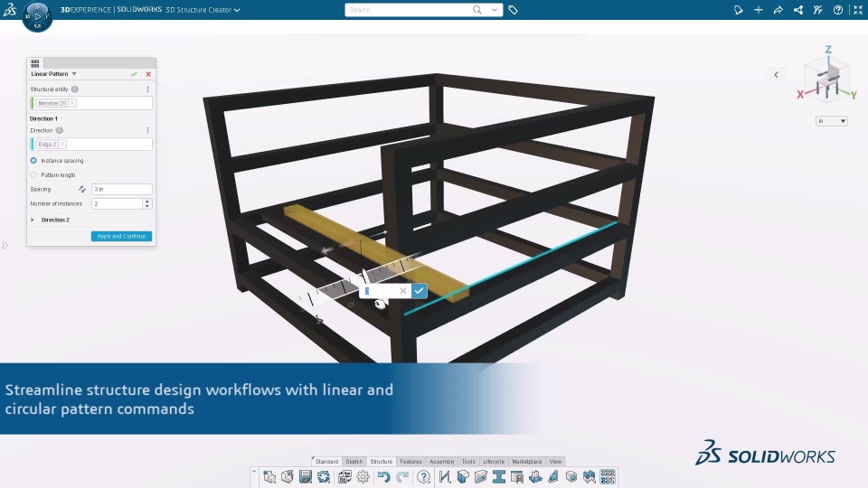
Task: Open the settings gear in the toolbar
Action: click(363, 476)
